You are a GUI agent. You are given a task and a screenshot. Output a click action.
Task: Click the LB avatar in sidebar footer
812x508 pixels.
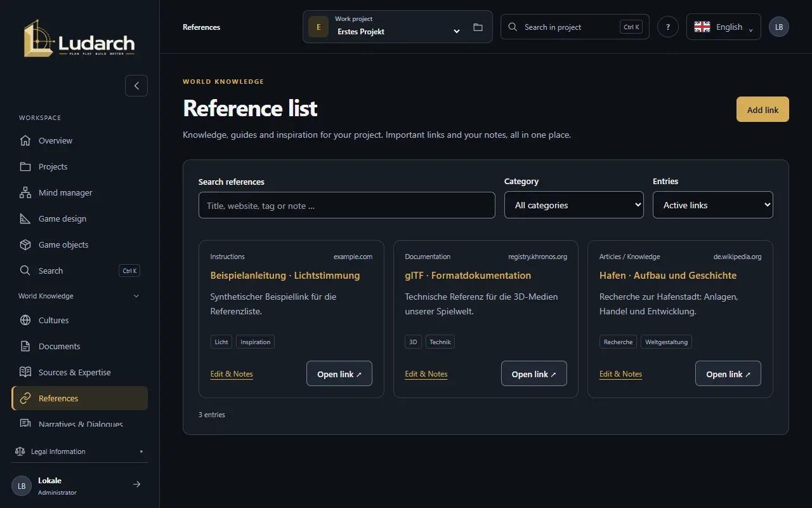point(22,486)
